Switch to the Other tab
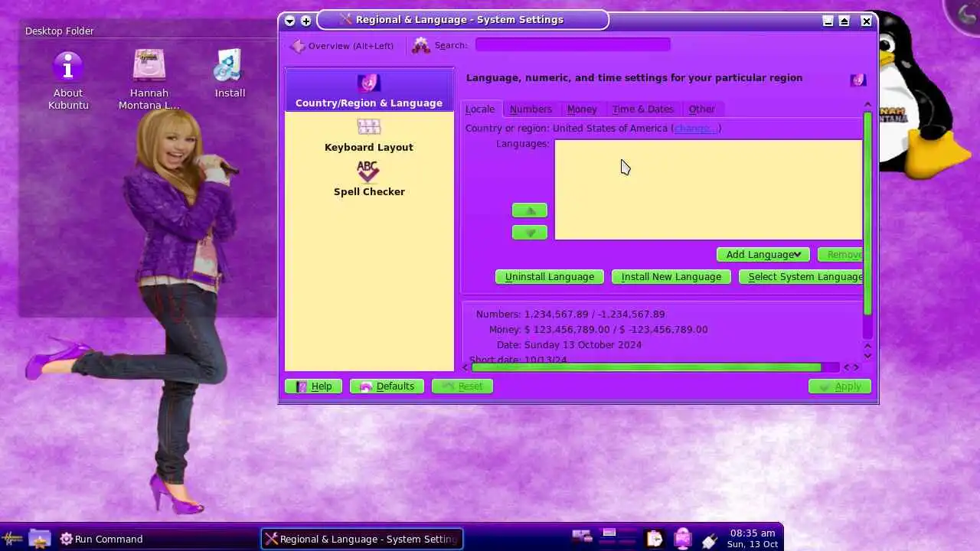Image resolution: width=980 pixels, height=551 pixels. pyautogui.click(x=701, y=109)
